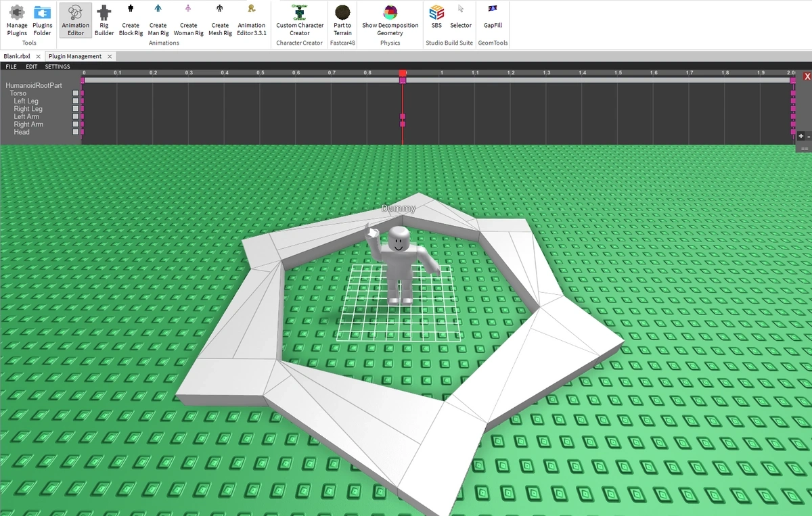Show Decomposition Geometry
Screen dimensions: 812x516
(x=390, y=20)
